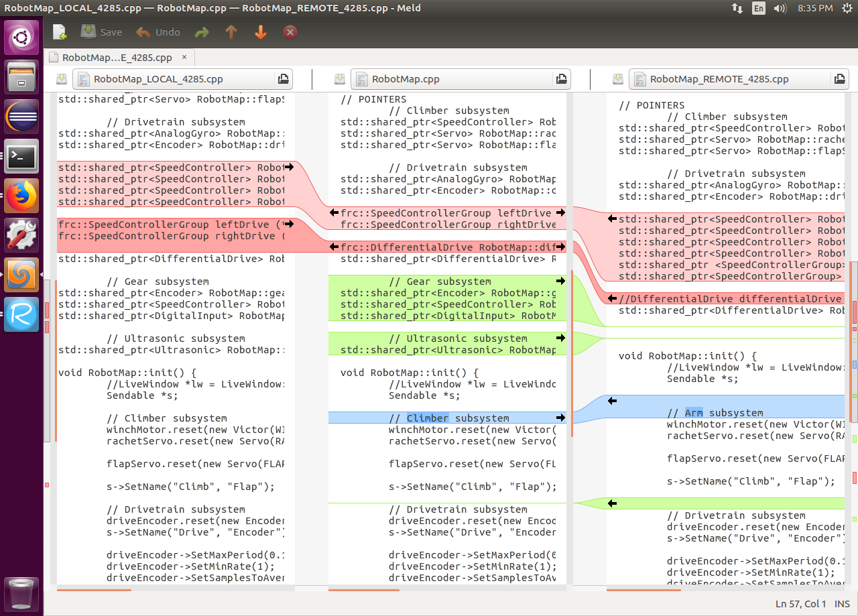Open the RobotMap_LOCAL_4285.cpp file chooser button
This screenshot has width=858, height=616.
click(173, 79)
